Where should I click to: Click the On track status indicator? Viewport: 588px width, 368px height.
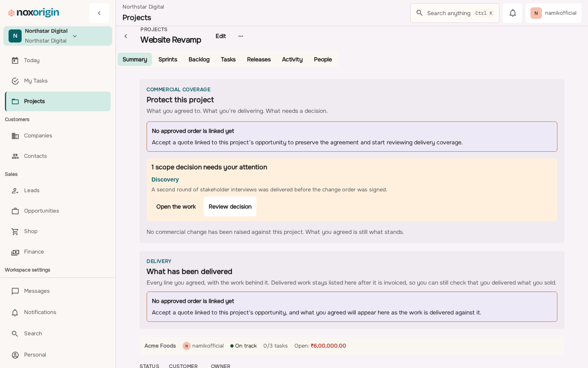(243, 346)
